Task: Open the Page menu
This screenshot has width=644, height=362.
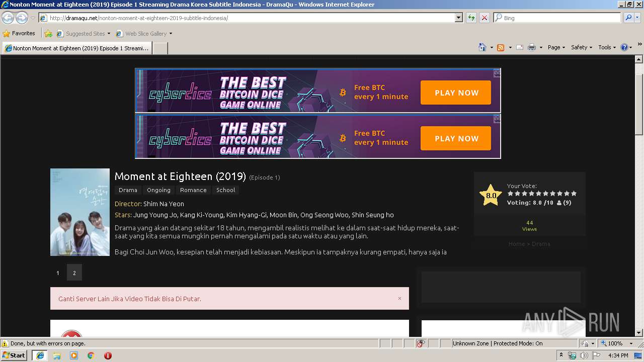Action: 556,47
